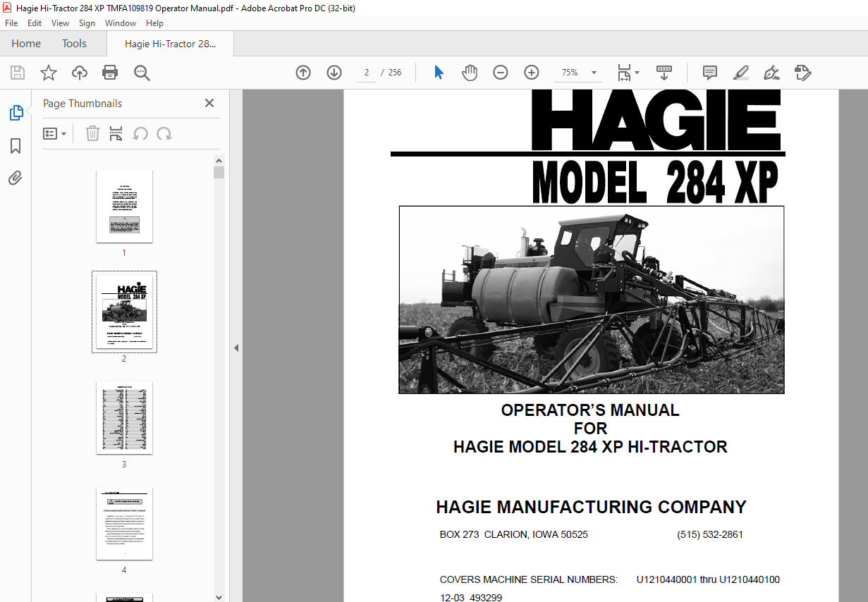The image size is (868, 602).
Task: Add a comment with the sticky note icon
Action: coord(710,73)
